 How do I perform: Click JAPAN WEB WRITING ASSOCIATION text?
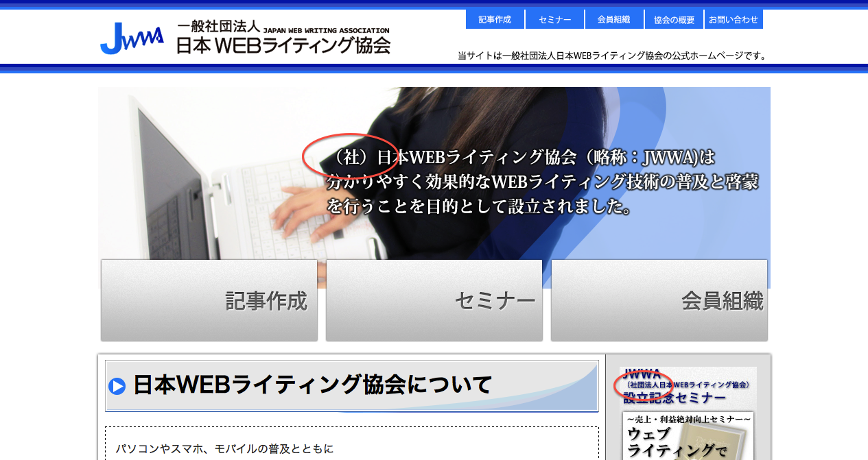click(327, 30)
